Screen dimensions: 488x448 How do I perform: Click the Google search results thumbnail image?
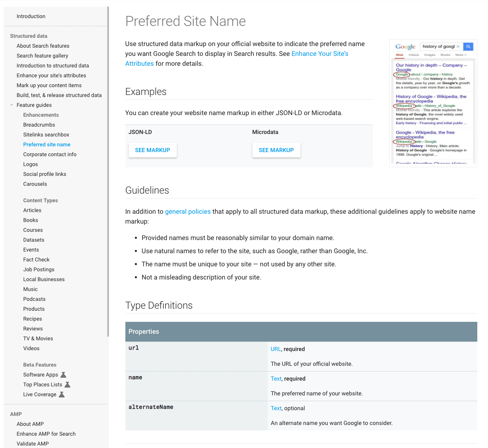(433, 102)
